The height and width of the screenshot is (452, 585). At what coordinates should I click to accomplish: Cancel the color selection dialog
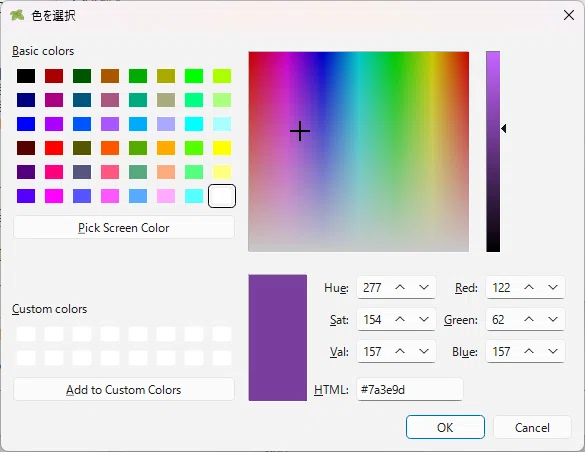532,427
